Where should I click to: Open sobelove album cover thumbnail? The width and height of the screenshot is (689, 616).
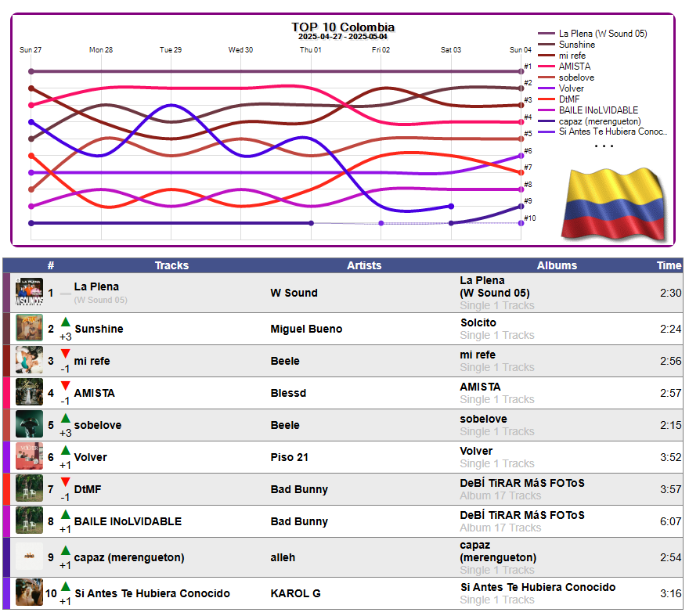point(29,424)
